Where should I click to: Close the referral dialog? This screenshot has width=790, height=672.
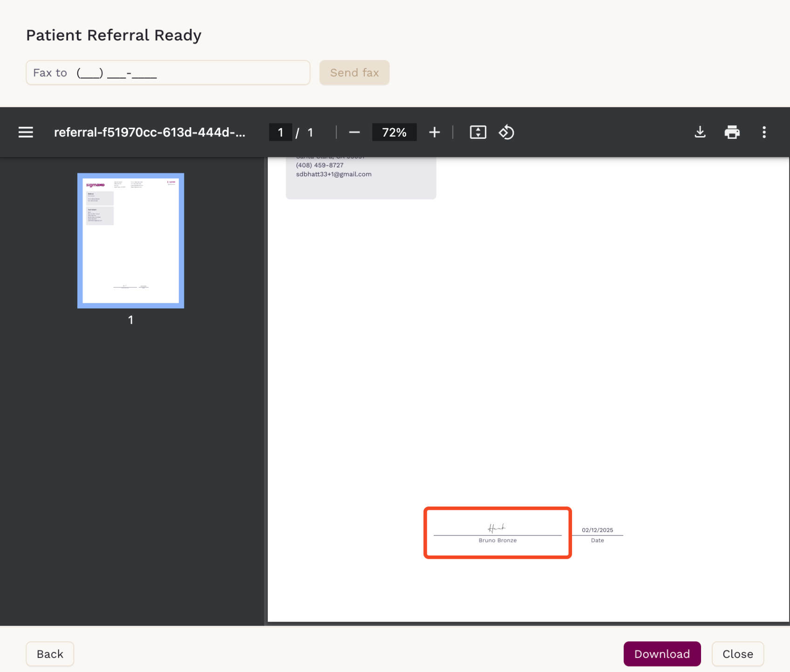(x=738, y=654)
